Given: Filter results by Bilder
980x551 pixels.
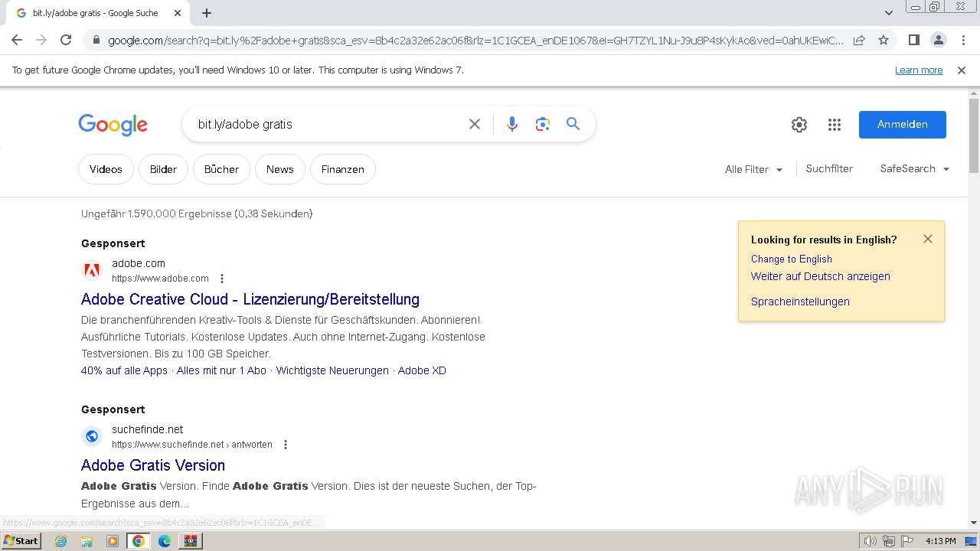Looking at the screenshot, I should pos(163,169).
